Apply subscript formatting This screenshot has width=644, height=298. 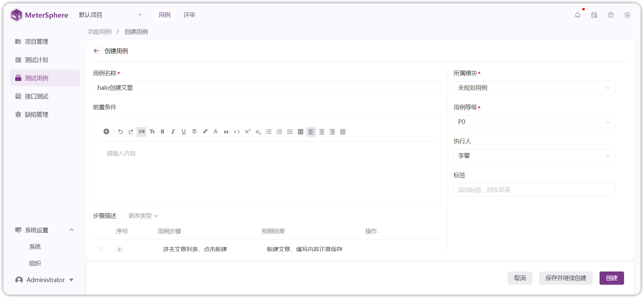tap(258, 132)
